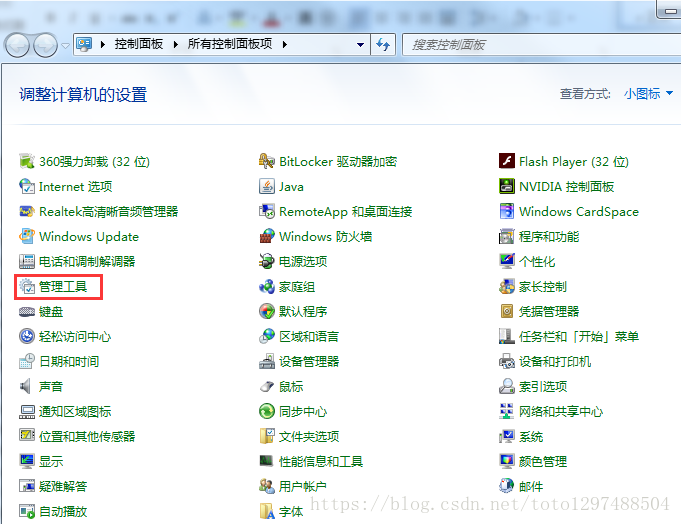Click the refresh button beside address bar
Screen dimensions: 681x524
pos(383,44)
